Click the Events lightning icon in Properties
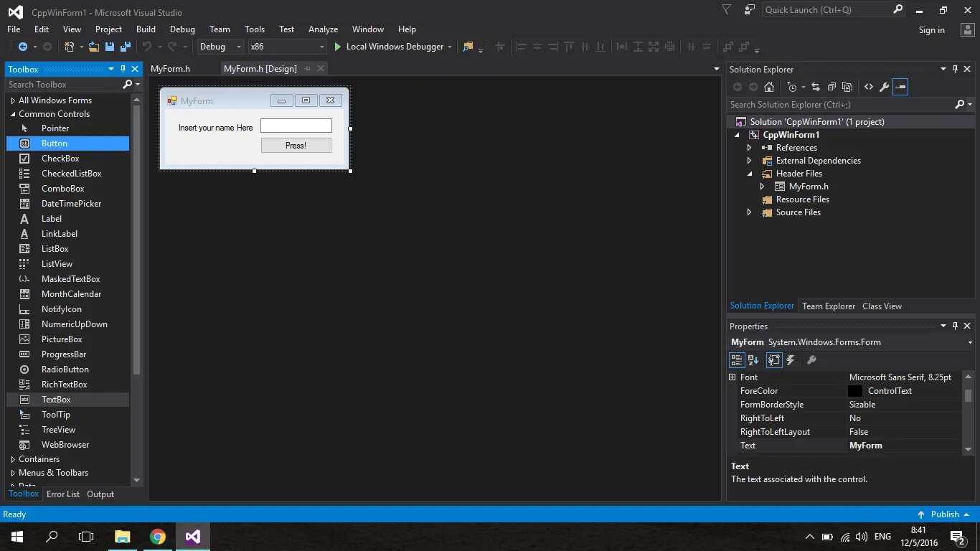 point(791,360)
